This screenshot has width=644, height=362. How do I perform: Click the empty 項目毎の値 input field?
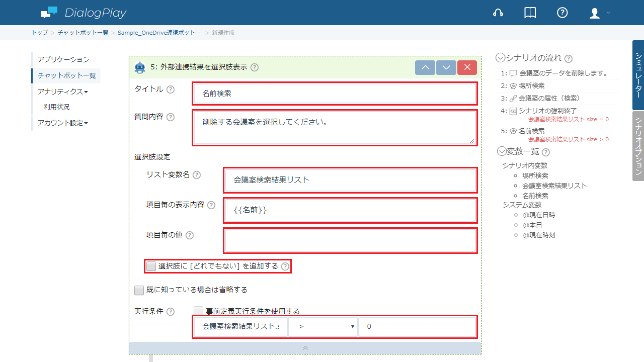coord(350,240)
